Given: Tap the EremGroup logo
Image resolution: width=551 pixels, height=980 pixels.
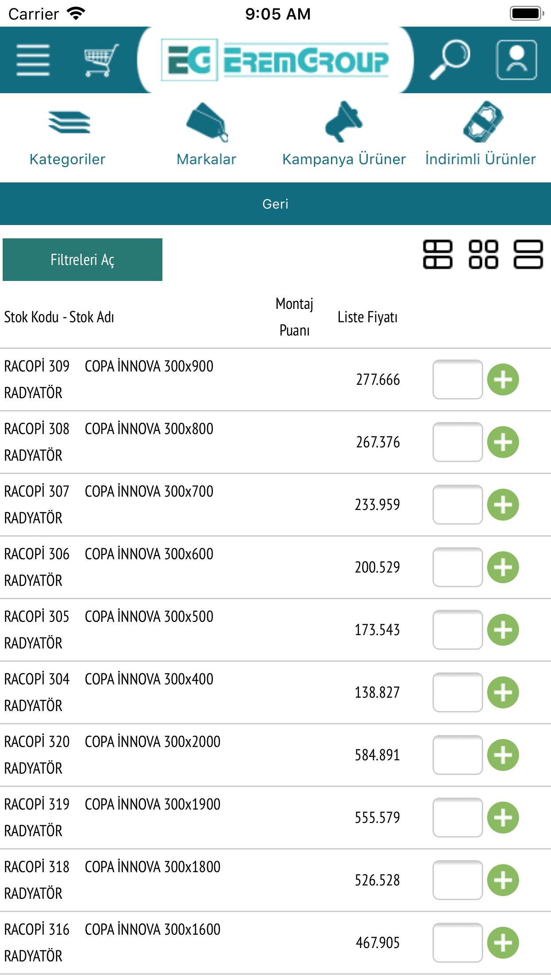Looking at the screenshot, I should [275, 60].
